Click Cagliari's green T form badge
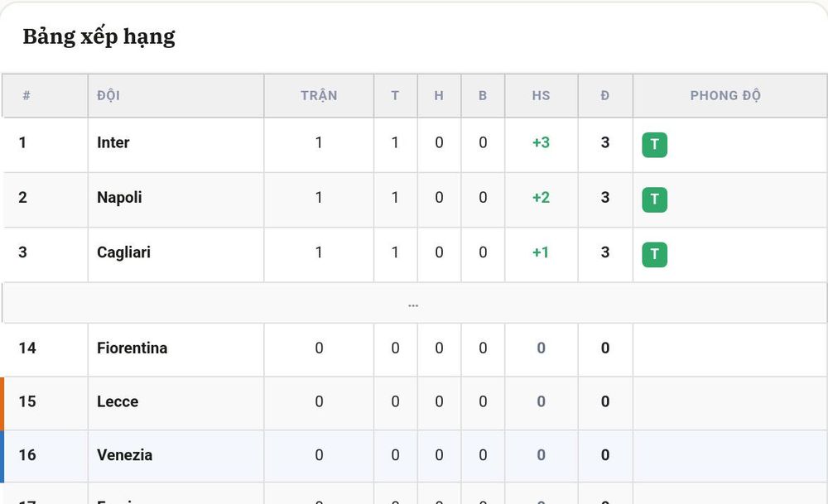 pyautogui.click(x=654, y=254)
